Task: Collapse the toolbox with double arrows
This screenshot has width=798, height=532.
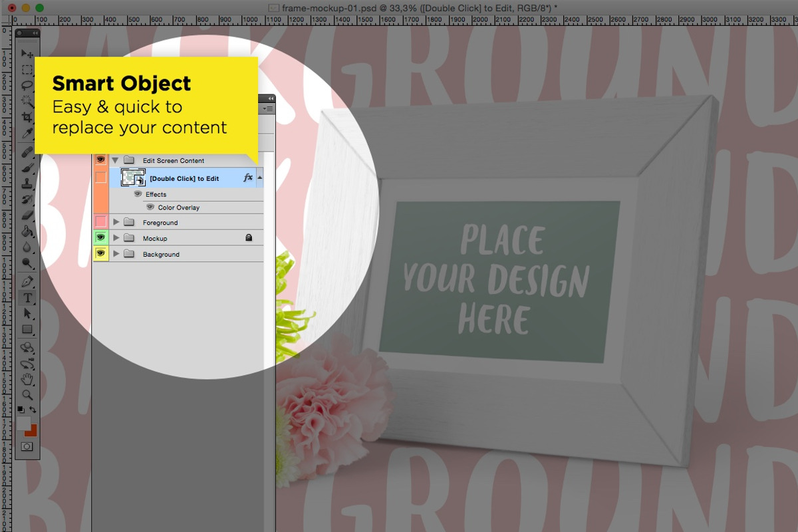Action: 36,33
